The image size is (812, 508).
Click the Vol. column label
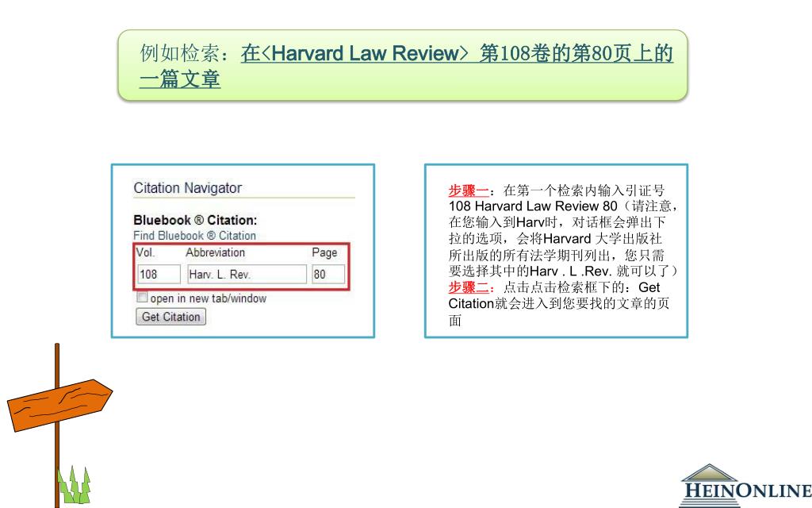click(x=146, y=252)
